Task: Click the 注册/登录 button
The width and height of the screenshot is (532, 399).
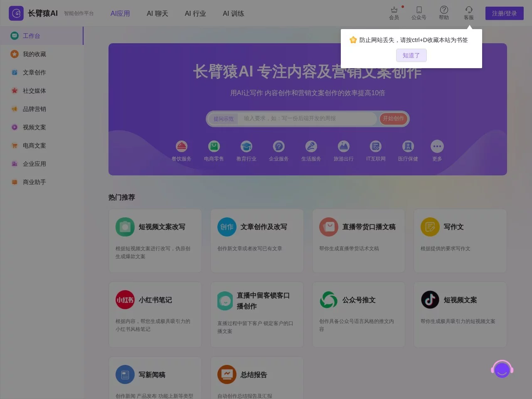Action: tap(504, 13)
